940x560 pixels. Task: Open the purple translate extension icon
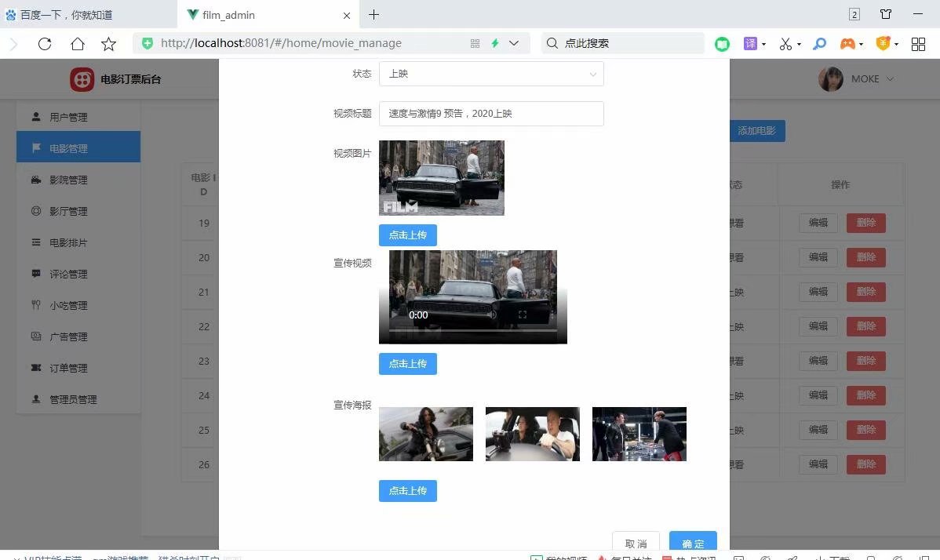(751, 43)
